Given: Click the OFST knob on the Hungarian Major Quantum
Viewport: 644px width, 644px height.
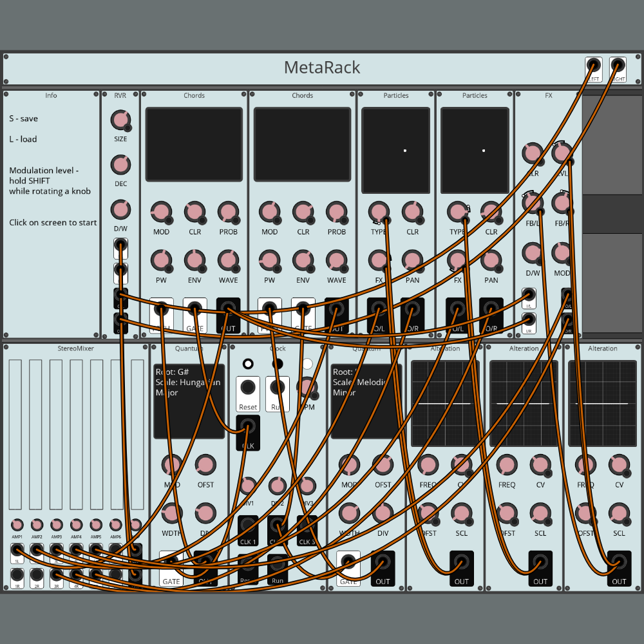Looking at the screenshot, I should [205, 465].
